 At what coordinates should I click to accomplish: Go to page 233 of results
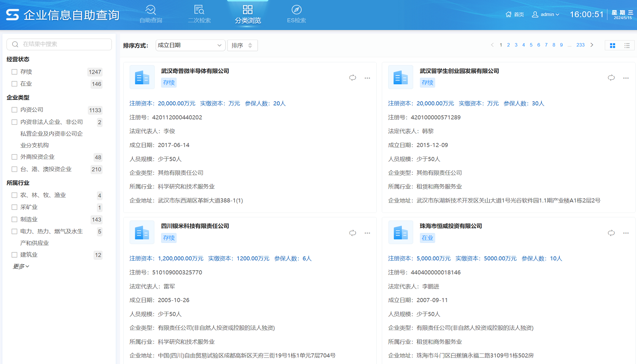pyautogui.click(x=581, y=45)
